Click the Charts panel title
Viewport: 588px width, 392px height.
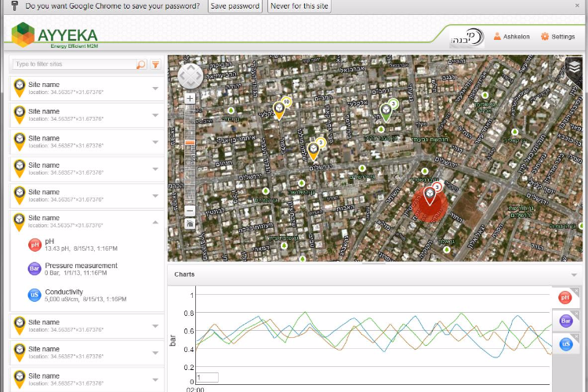(184, 274)
